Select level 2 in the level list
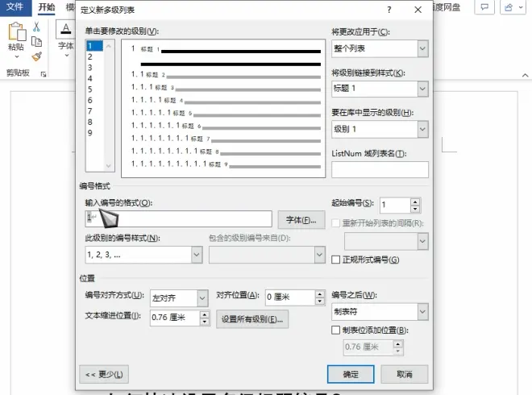The height and width of the screenshot is (395, 532). click(94, 56)
